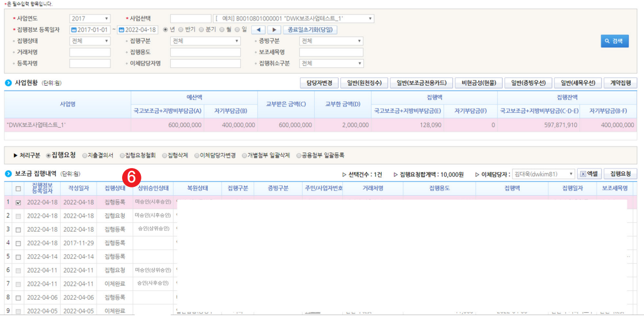Focus the 사업선택 code input field
The image size is (644, 319).
pyautogui.click(x=191, y=19)
